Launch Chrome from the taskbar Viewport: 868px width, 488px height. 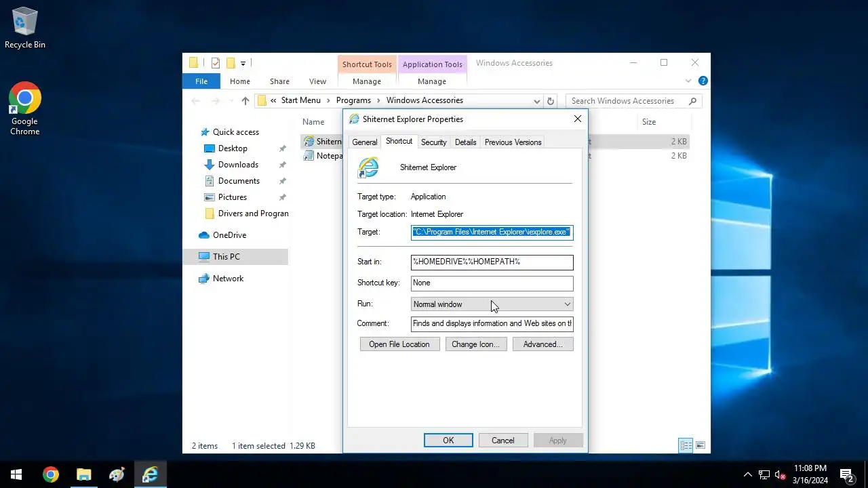tap(51, 474)
